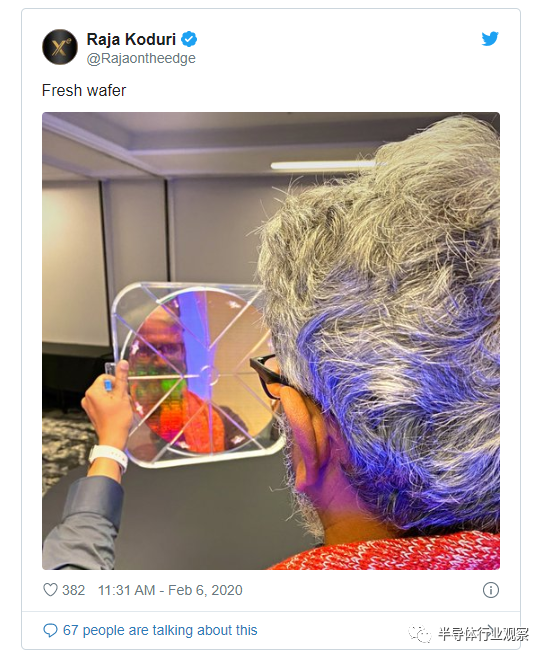Click the black glasses frame in photo
The image size is (546, 659).
click(x=266, y=374)
